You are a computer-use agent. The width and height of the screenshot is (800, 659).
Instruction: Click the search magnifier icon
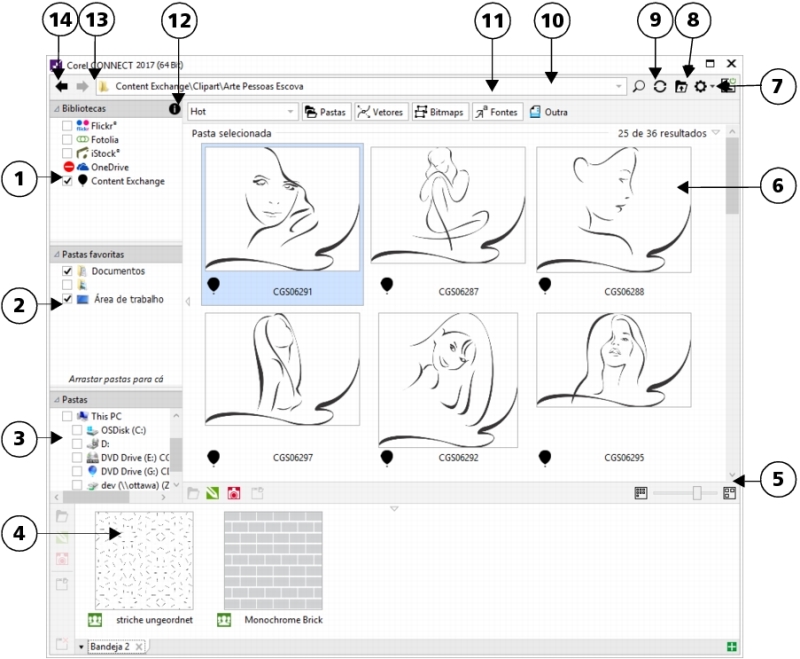[x=639, y=87]
